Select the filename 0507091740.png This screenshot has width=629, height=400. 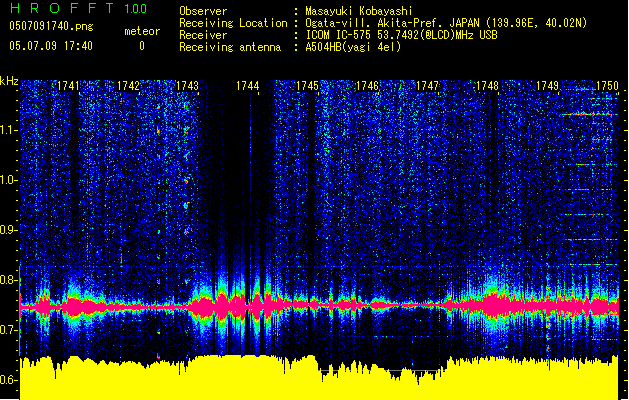51,27
